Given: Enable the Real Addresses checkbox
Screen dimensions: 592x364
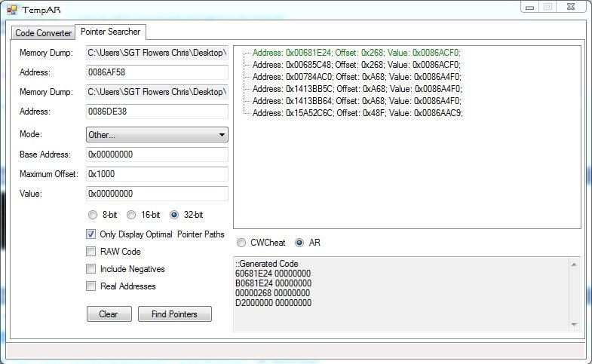Looking at the screenshot, I should [x=91, y=286].
